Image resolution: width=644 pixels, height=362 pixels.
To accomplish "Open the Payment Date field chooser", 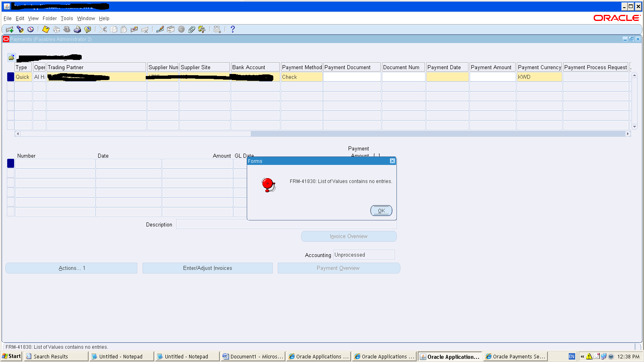I will 447,76.
